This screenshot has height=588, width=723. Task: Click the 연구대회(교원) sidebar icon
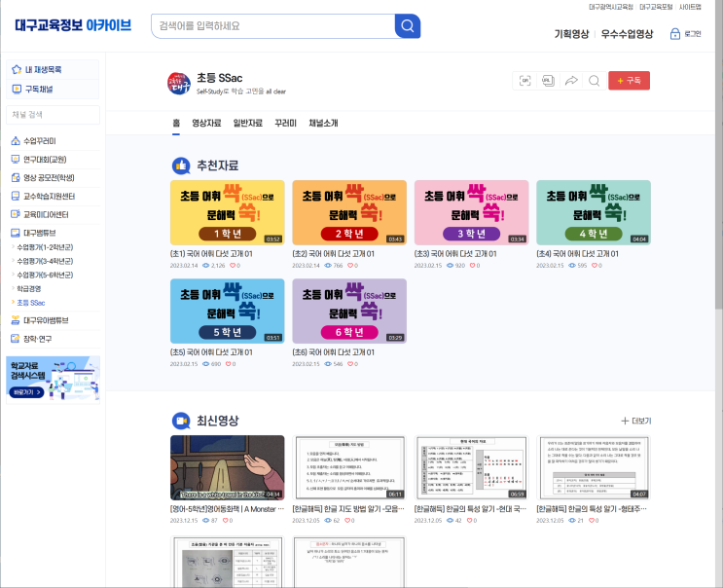coord(16,160)
